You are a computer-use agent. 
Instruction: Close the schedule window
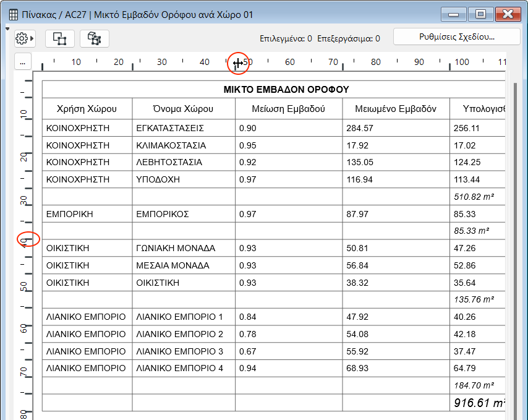click(x=509, y=14)
